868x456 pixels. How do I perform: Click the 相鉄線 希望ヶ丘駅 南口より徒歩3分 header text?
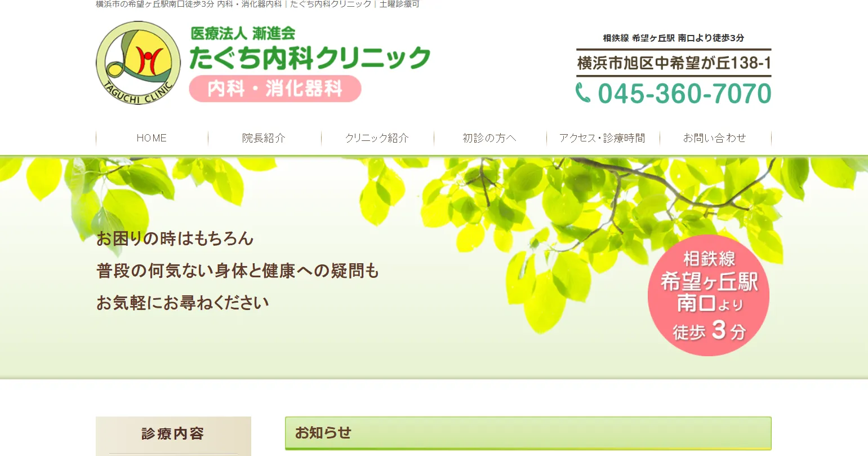click(674, 38)
